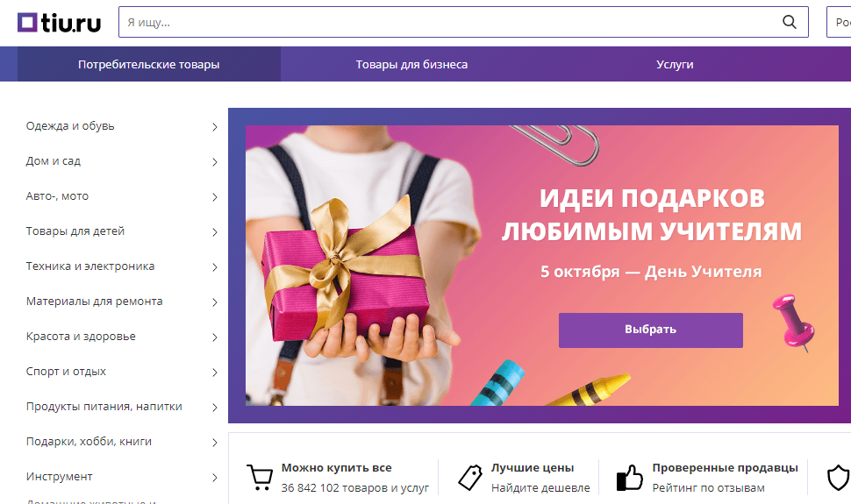Image resolution: width=851 pixels, height=504 pixels.
Task: Click the Выбрать banner button
Action: pos(651,330)
